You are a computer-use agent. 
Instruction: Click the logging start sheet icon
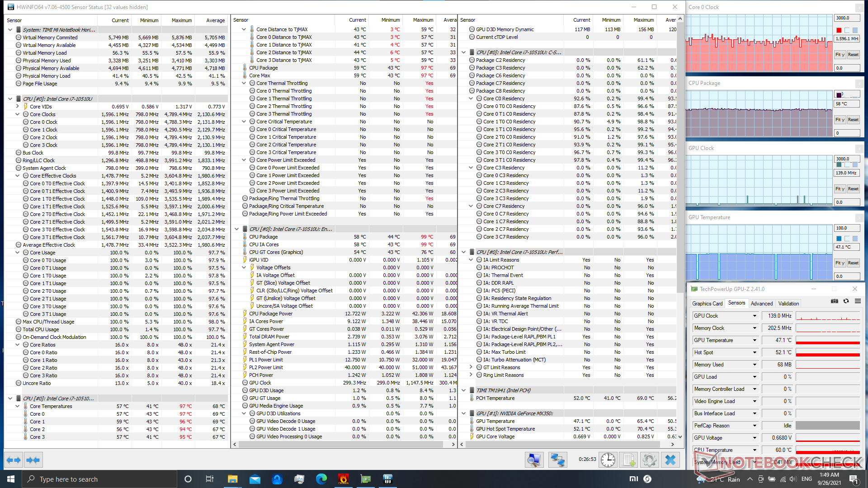[628, 460]
